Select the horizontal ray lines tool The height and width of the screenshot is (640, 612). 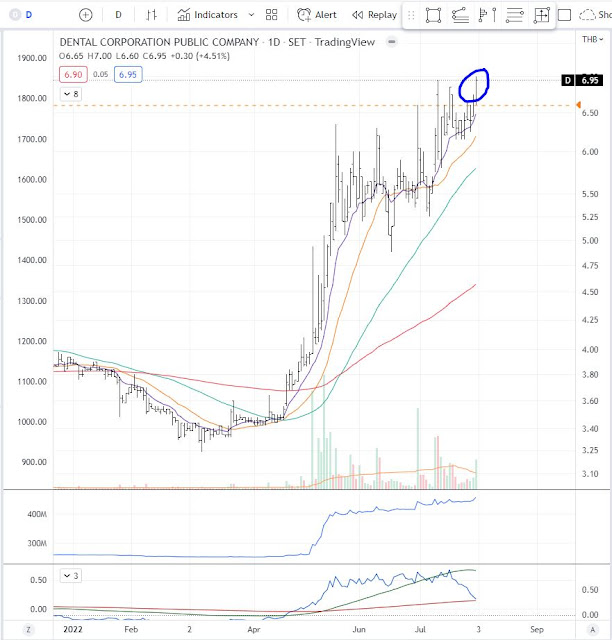(x=514, y=16)
